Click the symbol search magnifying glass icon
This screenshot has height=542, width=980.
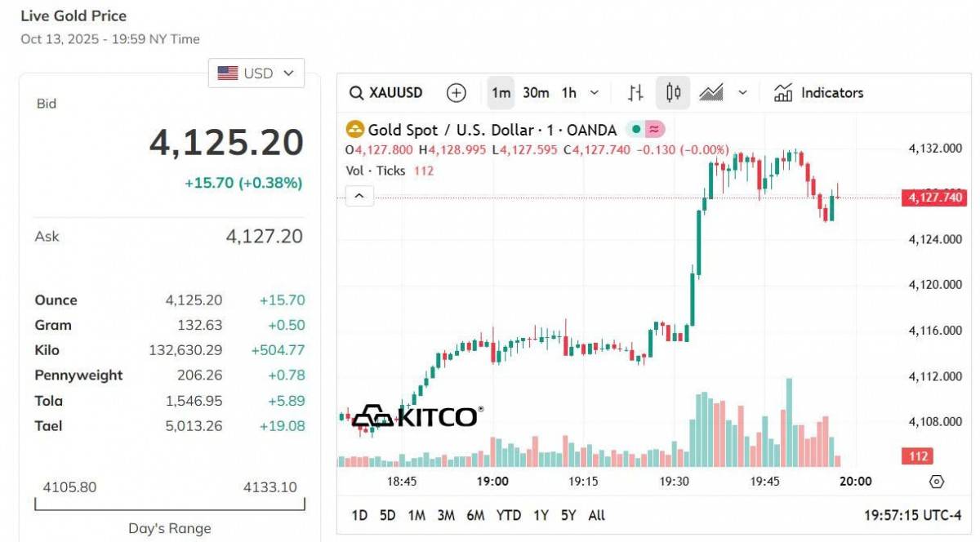(357, 92)
